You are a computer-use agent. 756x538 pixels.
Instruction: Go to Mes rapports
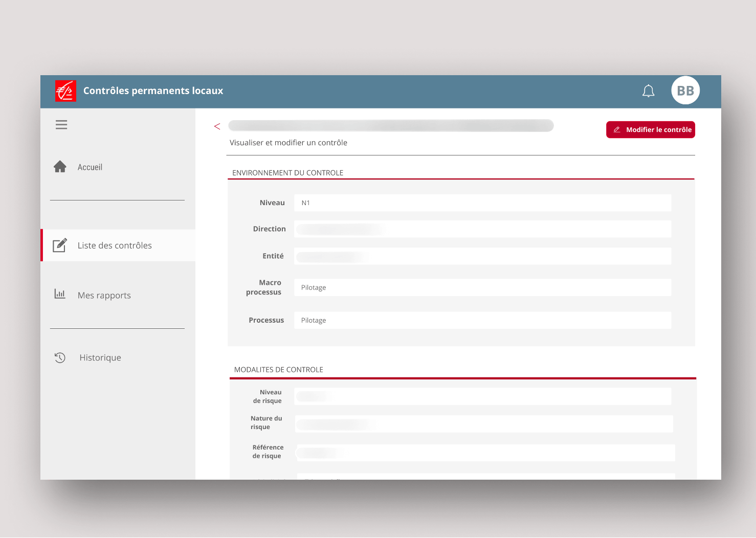tap(104, 296)
